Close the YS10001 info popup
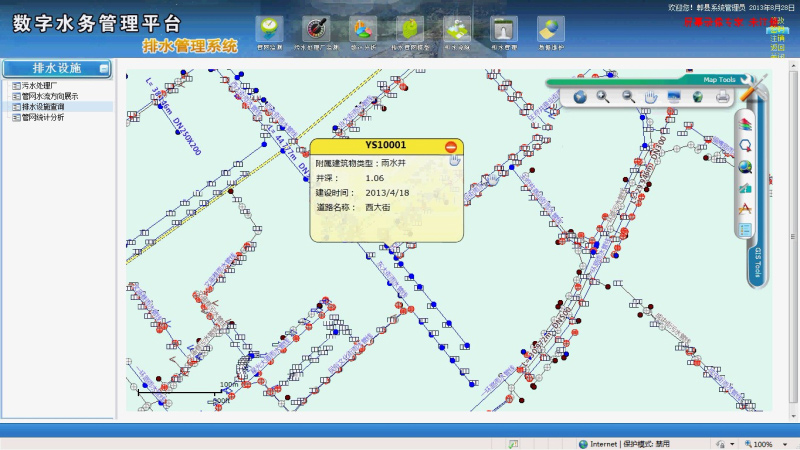 coord(451,146)
